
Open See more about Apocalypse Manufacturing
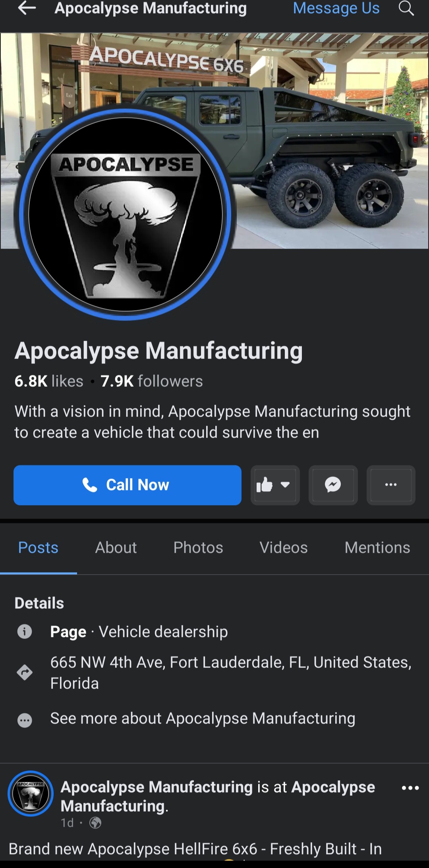(x=203, y=718)
